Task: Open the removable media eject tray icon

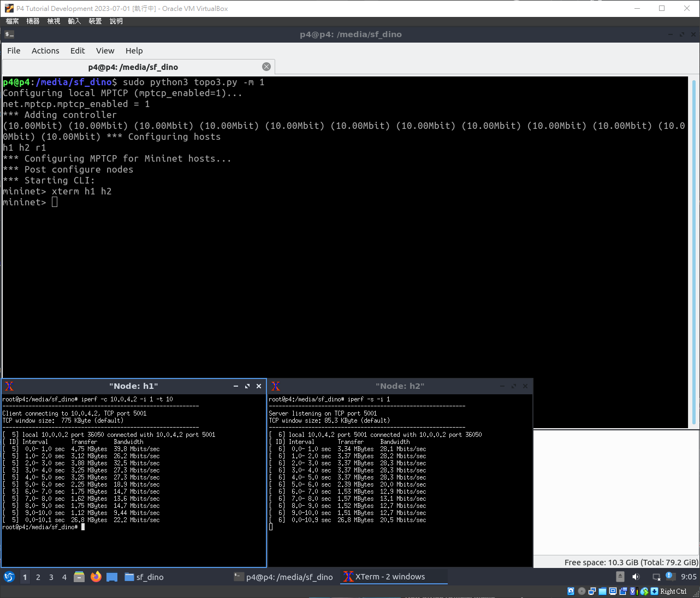Action: coord(620,577)
